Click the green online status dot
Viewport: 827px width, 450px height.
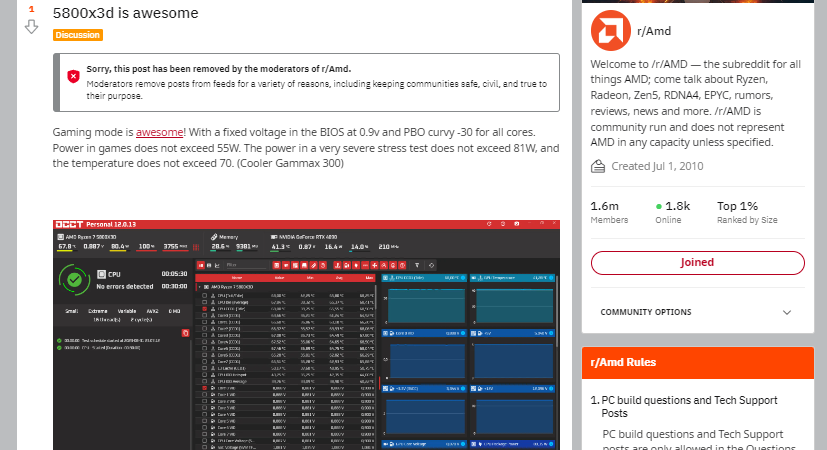pos(659,206)
